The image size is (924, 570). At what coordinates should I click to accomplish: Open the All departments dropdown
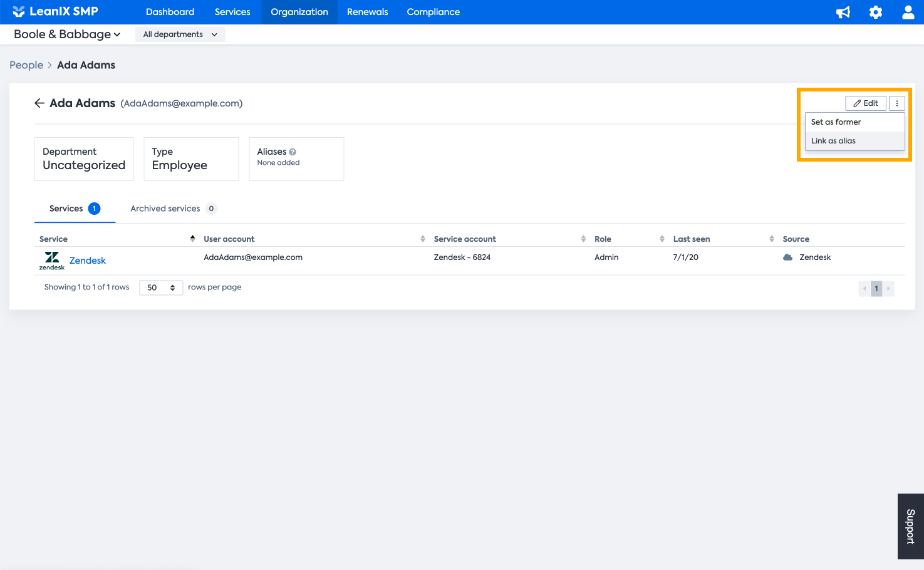pos(180,34)
